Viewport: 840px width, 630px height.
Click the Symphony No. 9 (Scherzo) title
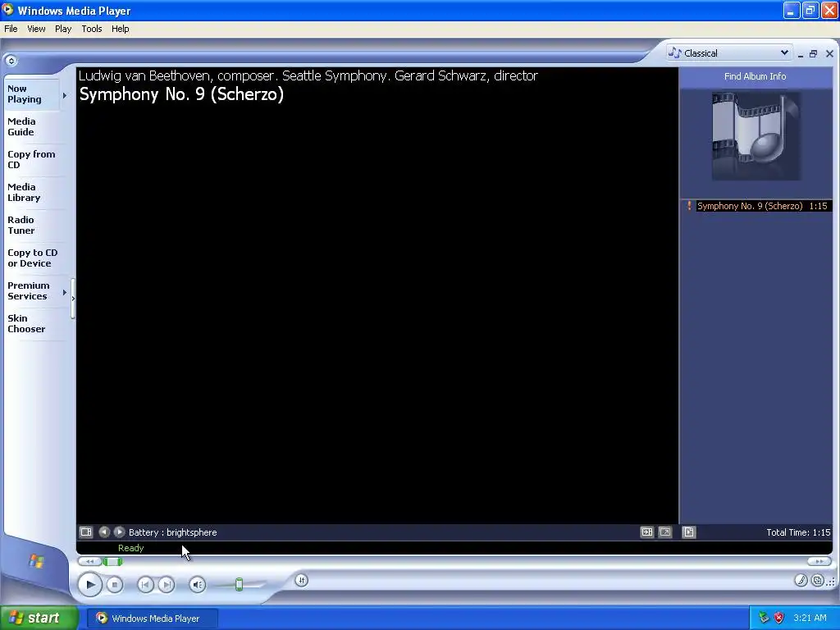click(181, 95)
